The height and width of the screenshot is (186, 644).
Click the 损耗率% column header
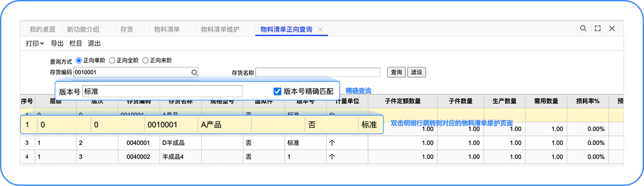coord(588,101)
